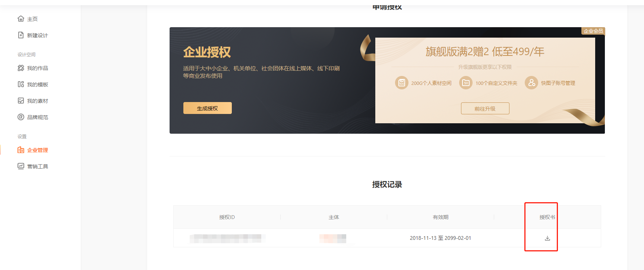Click the 授权书 column header
This screenshot has height=270, width=644.
[x=547, y=217]
